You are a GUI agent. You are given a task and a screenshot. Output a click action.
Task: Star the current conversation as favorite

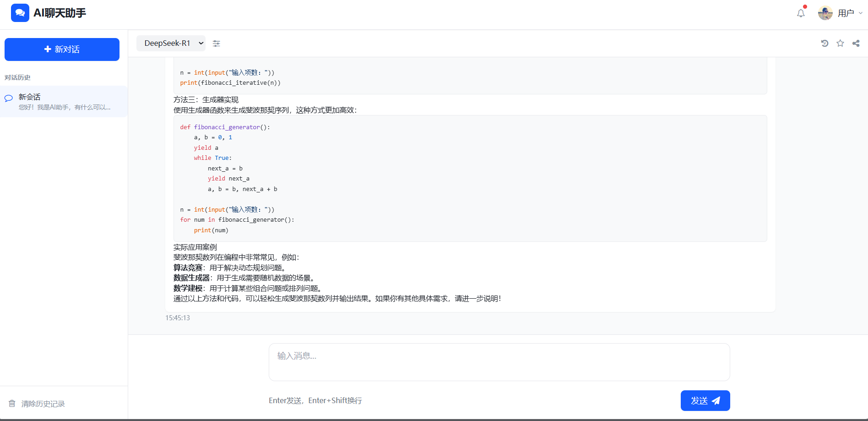(840, 43)
